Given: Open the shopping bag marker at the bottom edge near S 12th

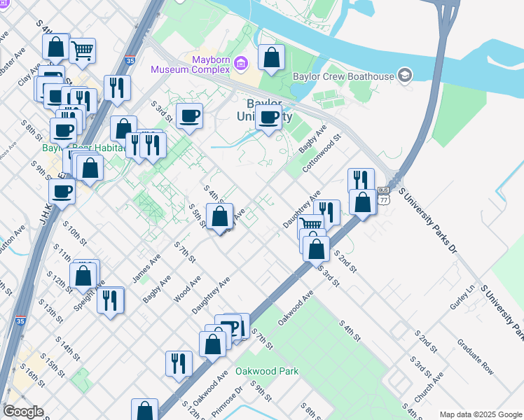Looking at the screenshot, I should [145, 409].
